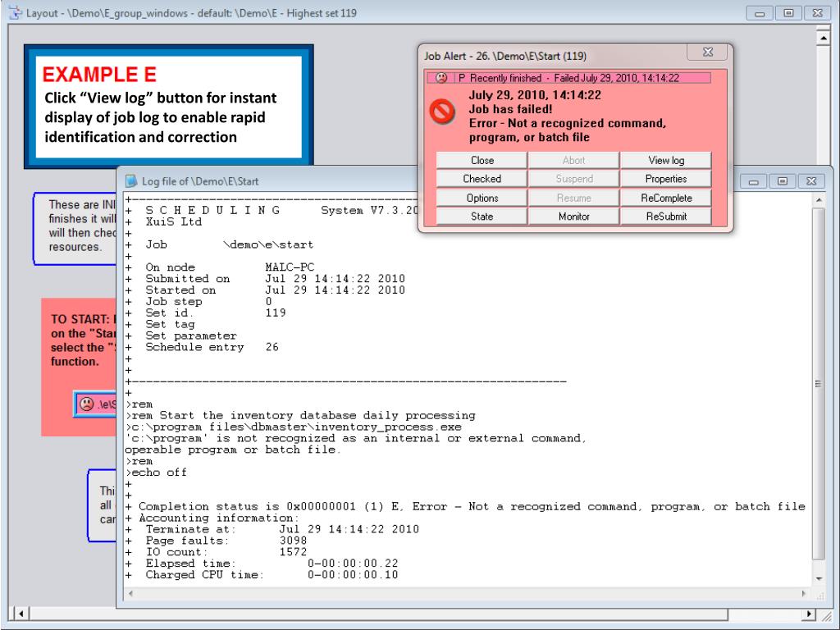Click the red prohibited failure icon
The image size is (840, 630).
(442, 112)
